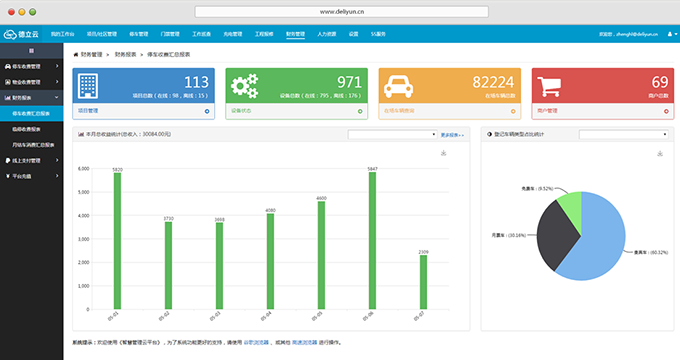Click the car icon beside 停车收费管理 in sidebar
This screenshot has height=360, width=680.
point(7,66)
